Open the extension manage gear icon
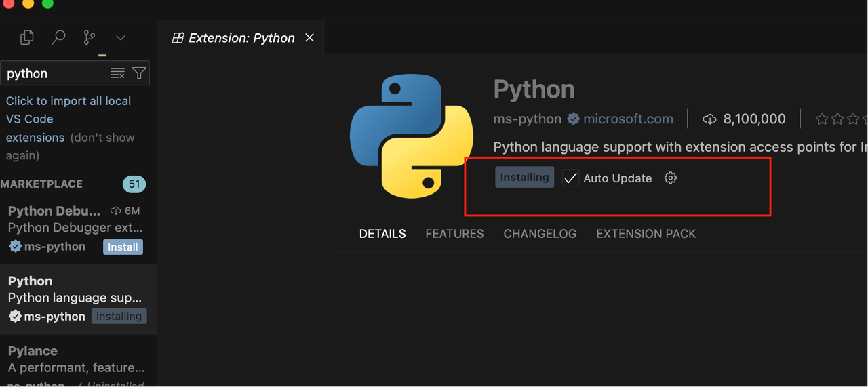The height and width of the screenshot is (387, 868). (x=671, y=178)
